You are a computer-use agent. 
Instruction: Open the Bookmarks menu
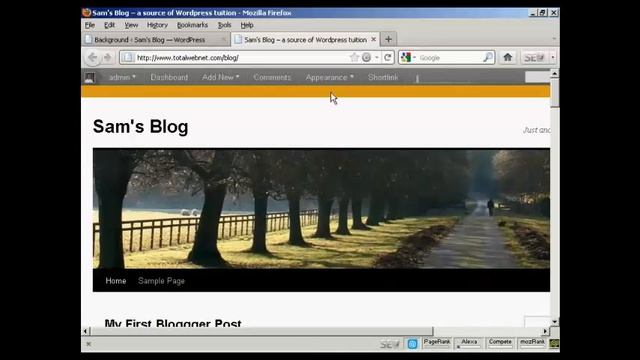coord(192,25)
